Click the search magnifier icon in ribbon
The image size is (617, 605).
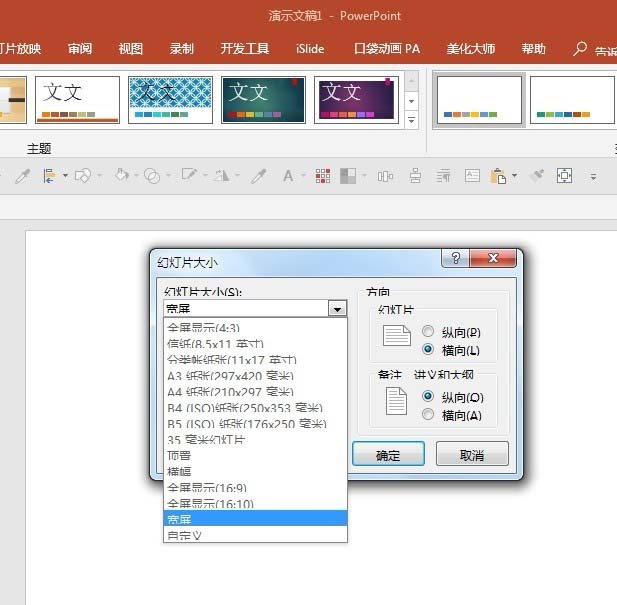[580, 49]
